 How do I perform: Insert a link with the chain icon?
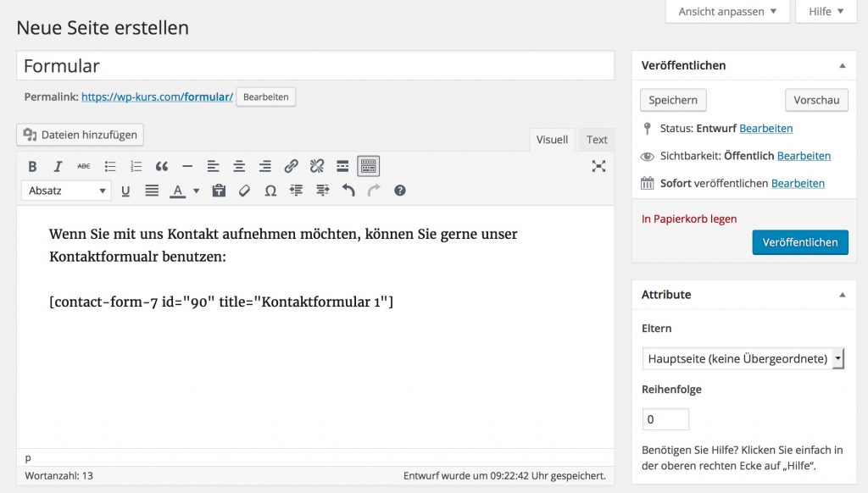(x=291, y=166)
